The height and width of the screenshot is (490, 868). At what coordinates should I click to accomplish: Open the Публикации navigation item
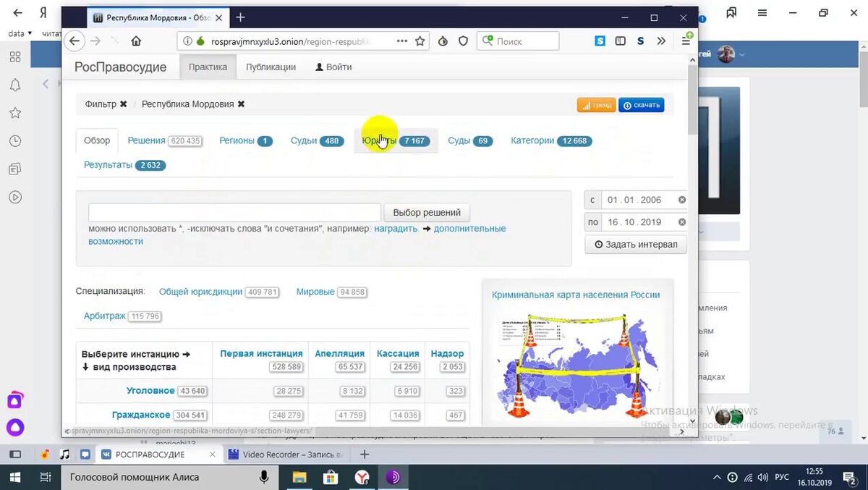tap(271, 67)
